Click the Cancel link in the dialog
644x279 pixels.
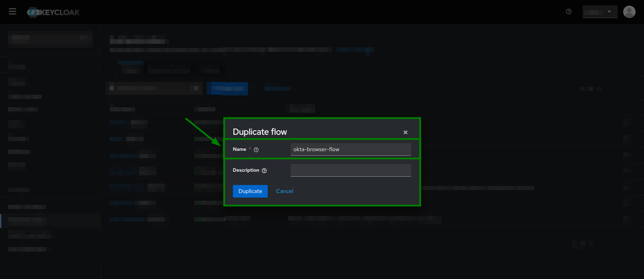284,191
